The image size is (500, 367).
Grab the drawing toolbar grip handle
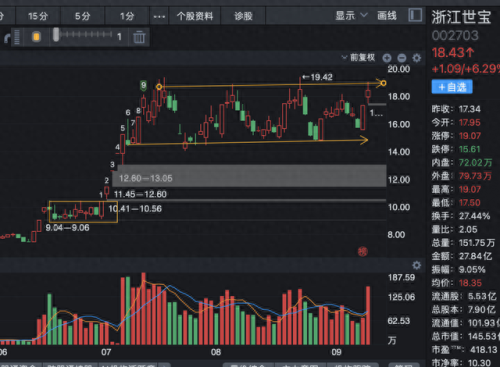pos(17,37)
